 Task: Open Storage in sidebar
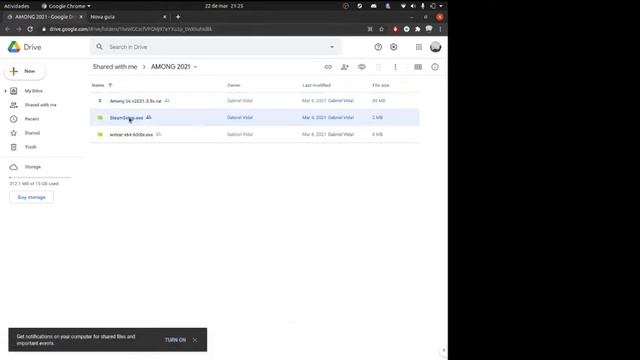pos(33,167)
